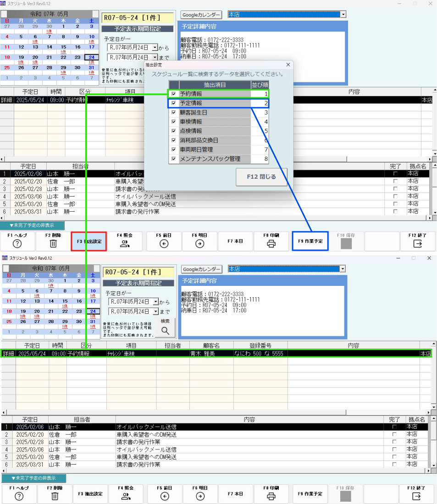The width and height of the screenshot is (437, 504).
Task: Click 抽出項目 header in 抽出設定 dialog
Action: [x=215, y=85]
